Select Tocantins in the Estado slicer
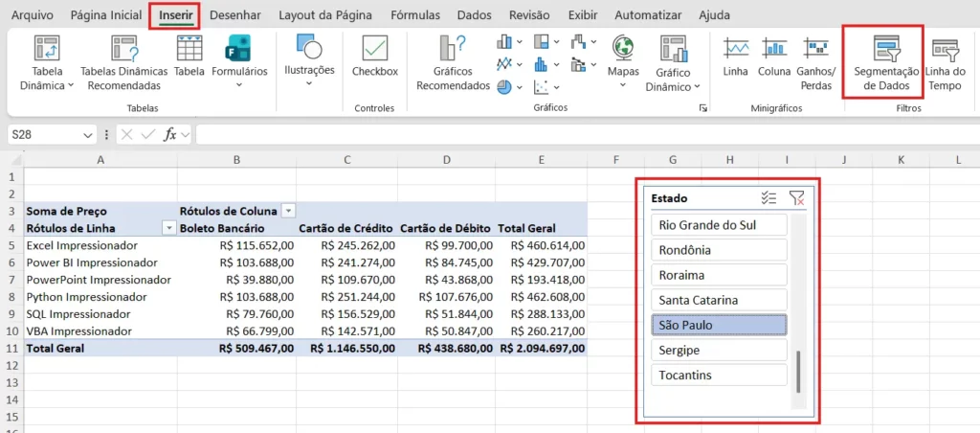Screen dimensions: 980x433 [x=719, y=375]
